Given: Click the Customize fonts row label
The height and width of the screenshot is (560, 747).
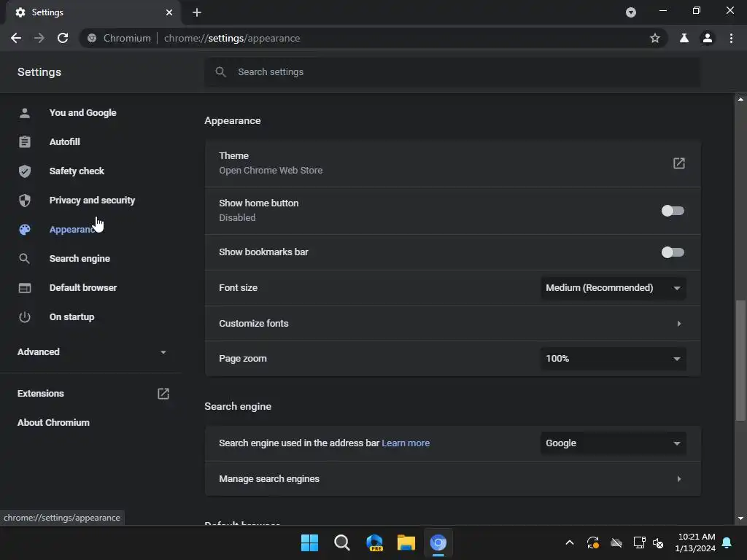Looking at the screenshot, I should pyautogui.click(x=253, y=324).
